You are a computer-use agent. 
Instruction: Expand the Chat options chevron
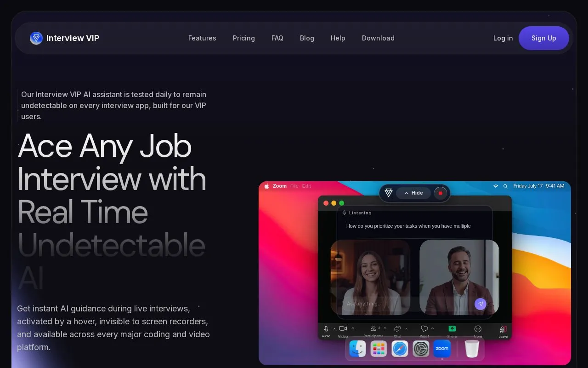click(x=406, y=328)
